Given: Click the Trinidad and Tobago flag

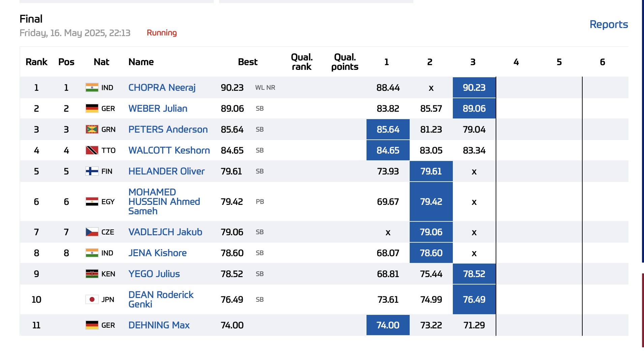Looking at the screenshot, I should pos(92,151).
